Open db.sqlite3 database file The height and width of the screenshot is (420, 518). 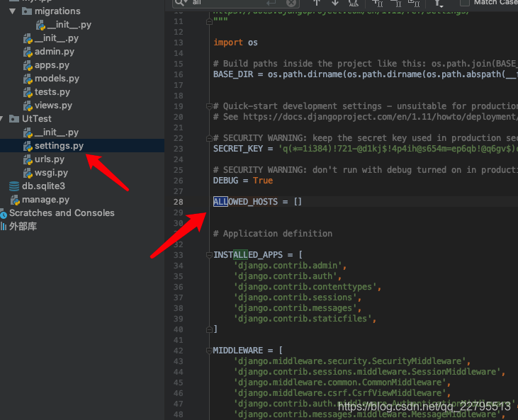click(43, 186)
